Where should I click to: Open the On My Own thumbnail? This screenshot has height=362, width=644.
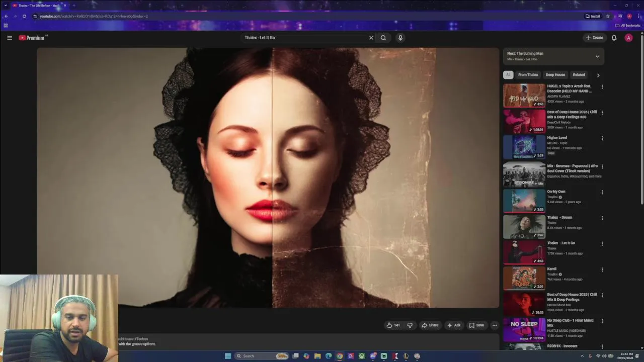(x=524, y=201)
